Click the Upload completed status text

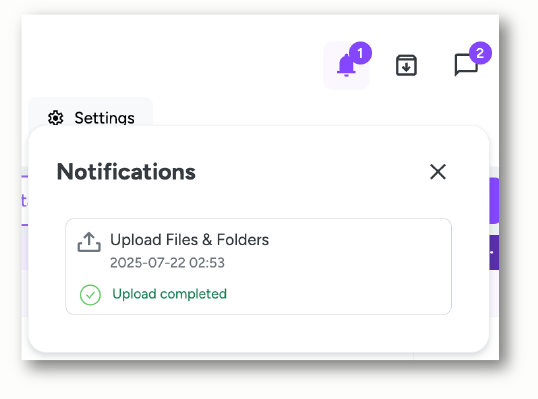169,294
